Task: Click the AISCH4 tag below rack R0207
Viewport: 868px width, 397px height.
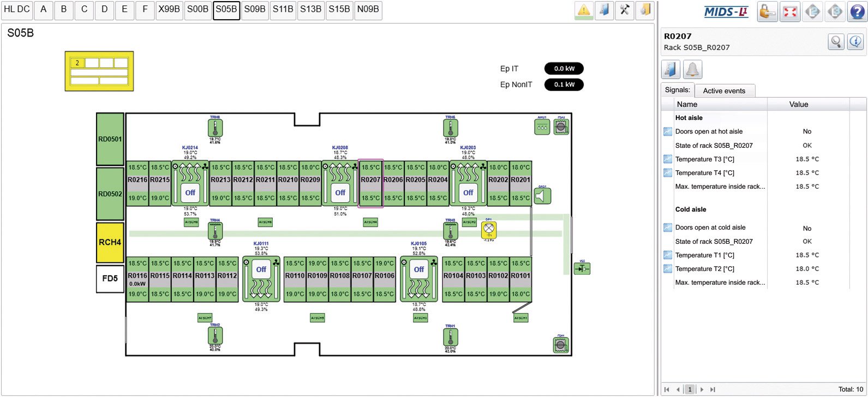Action: point(370,222)
